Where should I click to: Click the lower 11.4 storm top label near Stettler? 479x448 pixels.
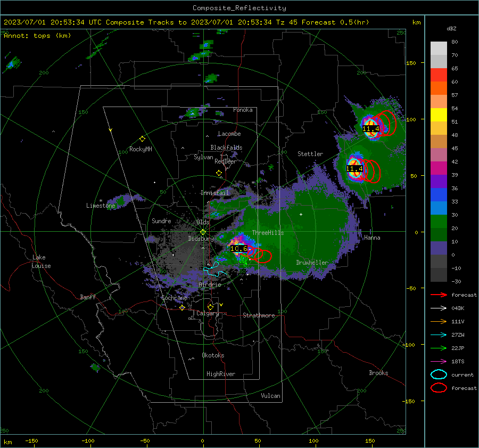(x=354, y=169)
